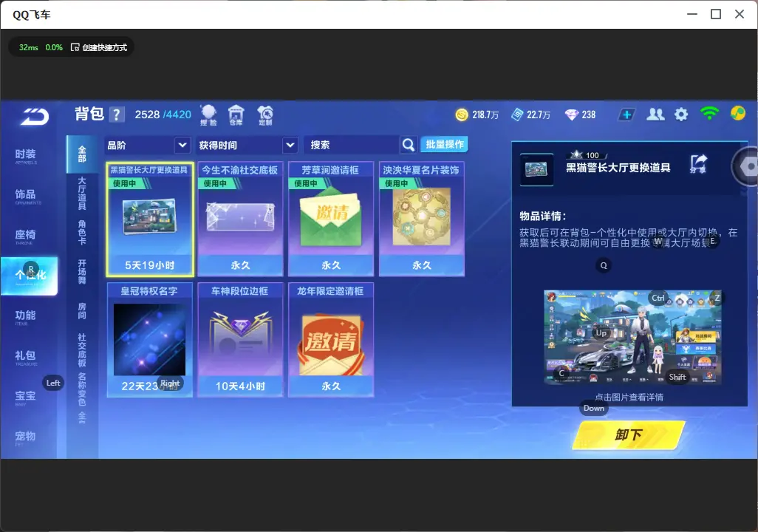758x532 pixels.
Task: Switch to the 功能 category
Action: coord(26,317)
